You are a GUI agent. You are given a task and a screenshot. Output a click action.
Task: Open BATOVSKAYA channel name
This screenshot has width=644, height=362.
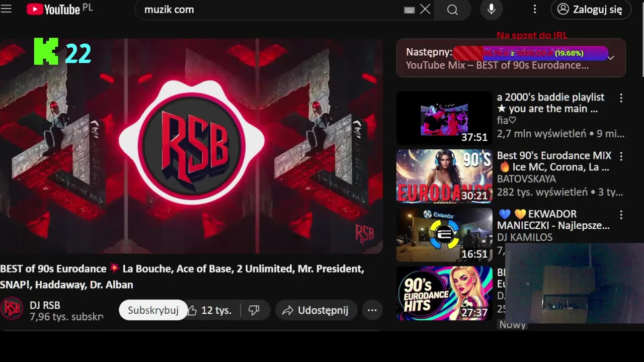526,179
